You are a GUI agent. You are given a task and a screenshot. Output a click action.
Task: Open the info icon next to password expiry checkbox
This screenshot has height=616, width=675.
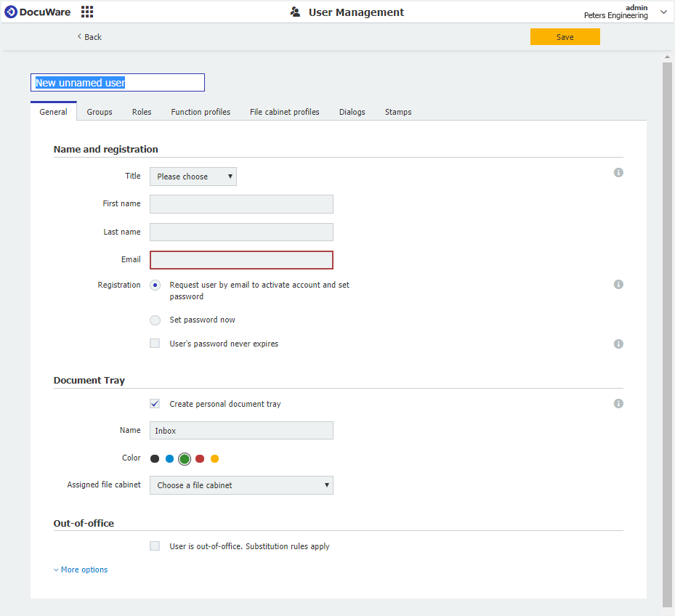[618, 344]
